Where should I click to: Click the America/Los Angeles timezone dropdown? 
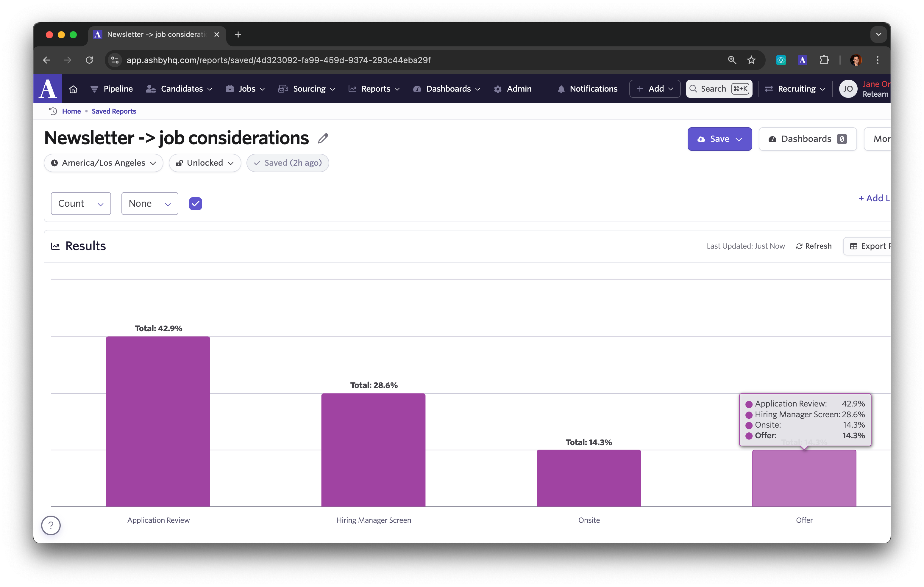(104, 162)
